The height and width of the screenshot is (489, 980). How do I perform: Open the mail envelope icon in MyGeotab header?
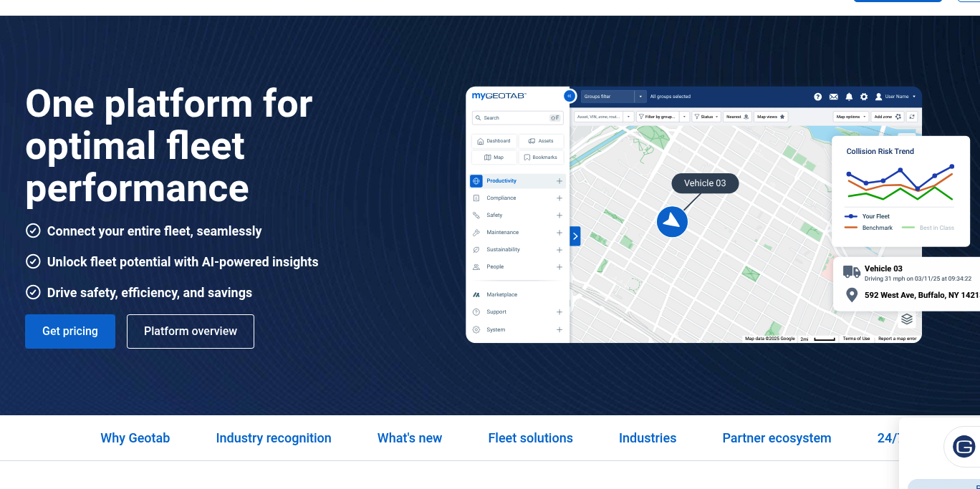833,97
